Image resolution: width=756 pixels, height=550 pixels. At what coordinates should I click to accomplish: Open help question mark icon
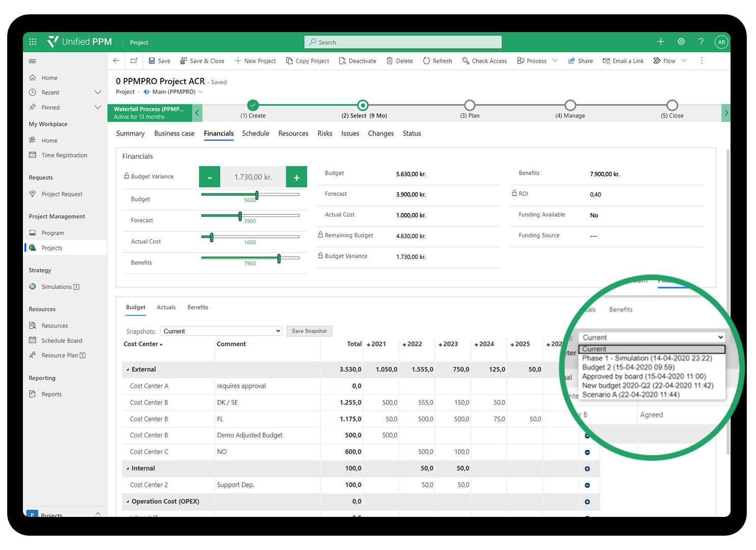[701, 42]
